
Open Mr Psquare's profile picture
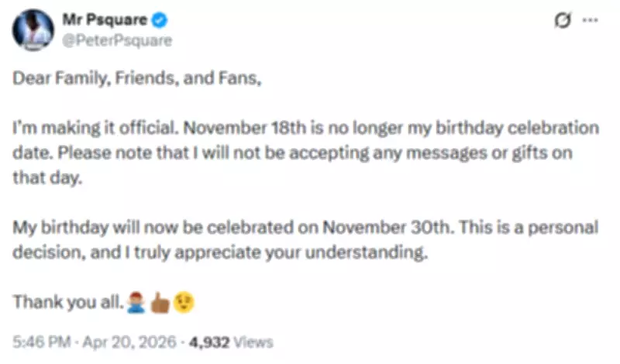point(33,30)
